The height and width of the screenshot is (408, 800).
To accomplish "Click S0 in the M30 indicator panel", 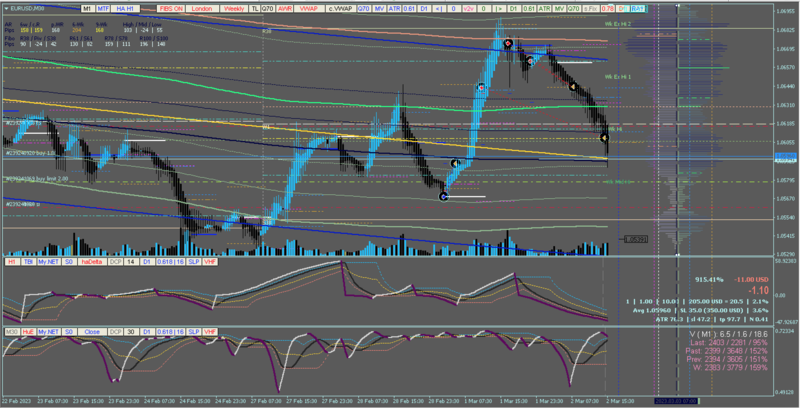I will point(69,332).
